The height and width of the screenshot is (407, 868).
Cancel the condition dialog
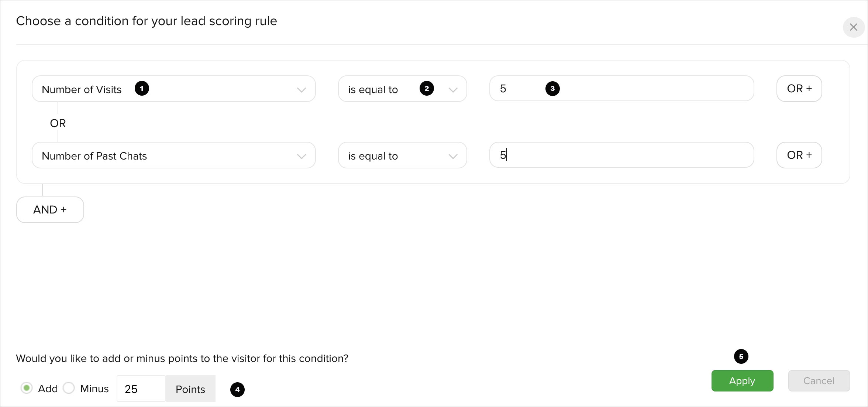point(819,381)
